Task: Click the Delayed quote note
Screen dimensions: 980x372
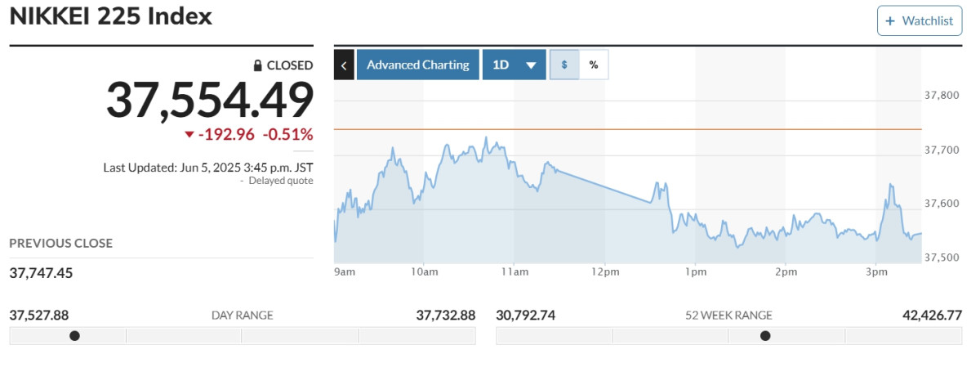Action: pyautogui.click(x=280, y=181)
